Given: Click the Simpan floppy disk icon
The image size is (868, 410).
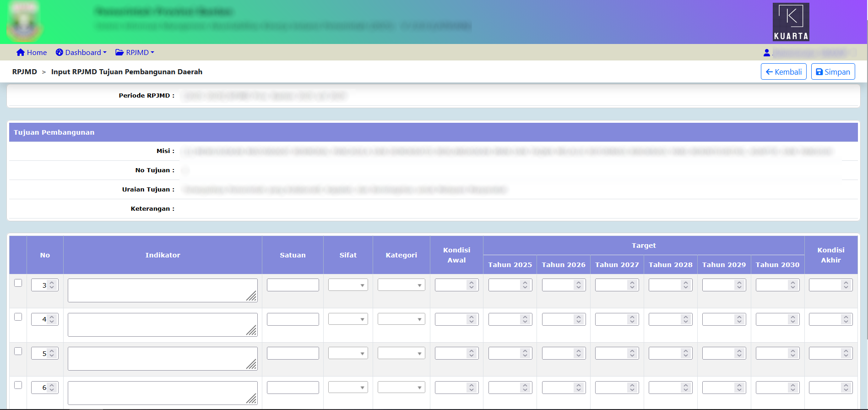Looking at the screenshot, I should 819,72.
